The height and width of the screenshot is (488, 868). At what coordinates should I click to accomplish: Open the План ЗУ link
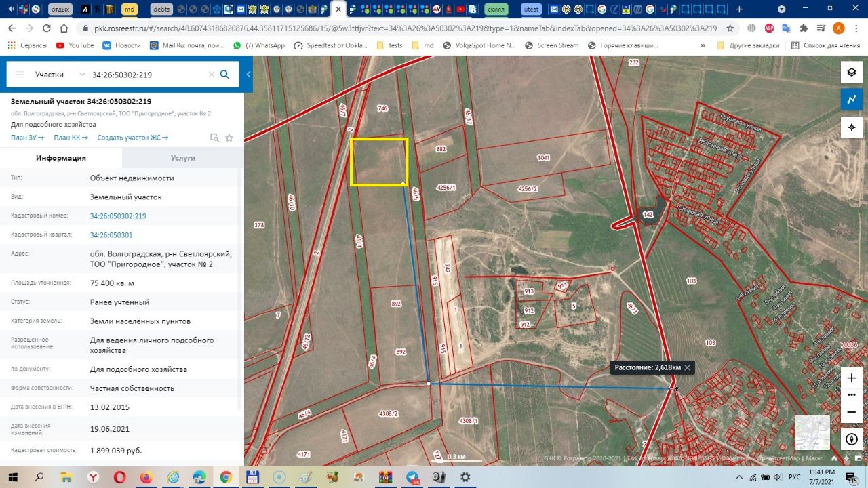click(x=27, y=138)
